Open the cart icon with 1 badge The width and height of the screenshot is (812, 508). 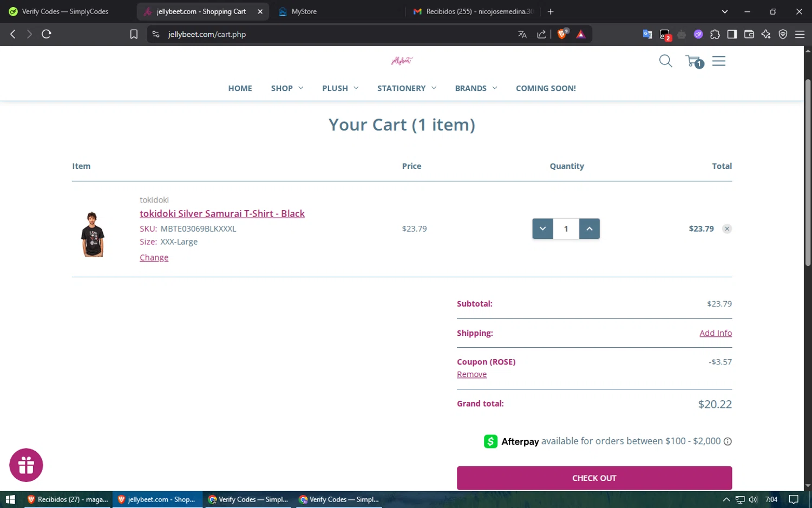pos(694,61)
